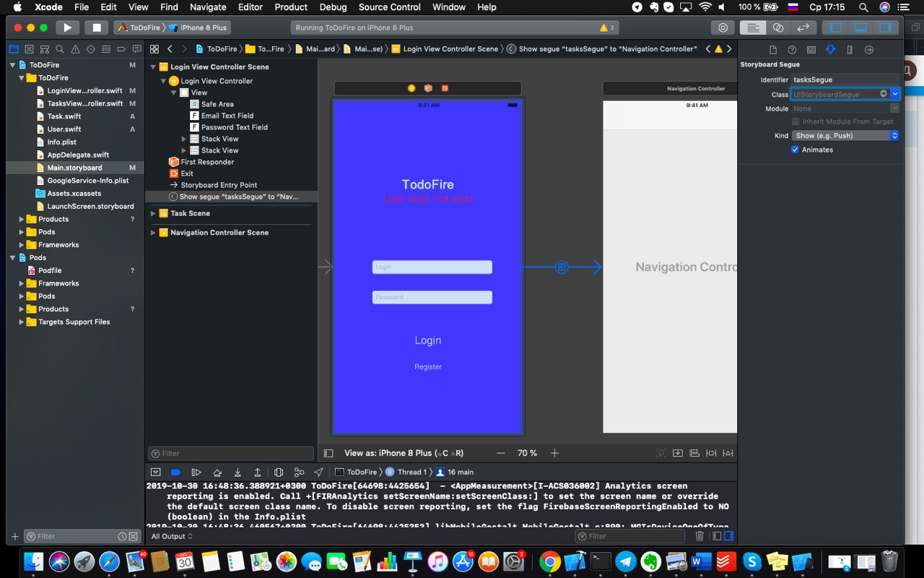The width and height of the screenshot is (924, 578).
Task: Switch to the Standard editor
Action: point(753,27)
